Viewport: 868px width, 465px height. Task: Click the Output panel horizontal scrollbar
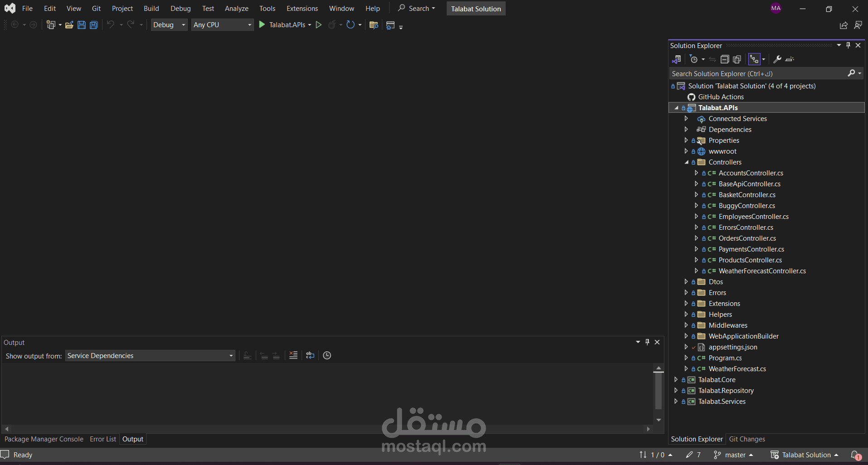coord(327,429)
